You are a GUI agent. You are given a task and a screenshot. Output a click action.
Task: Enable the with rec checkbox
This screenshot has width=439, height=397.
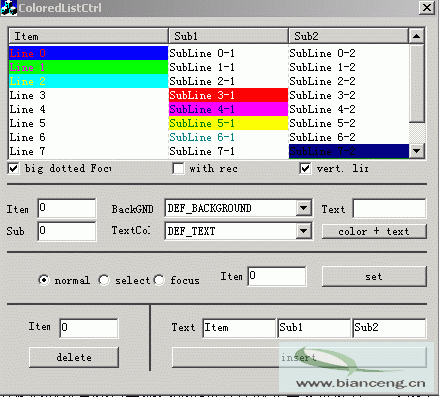point(178,168)
